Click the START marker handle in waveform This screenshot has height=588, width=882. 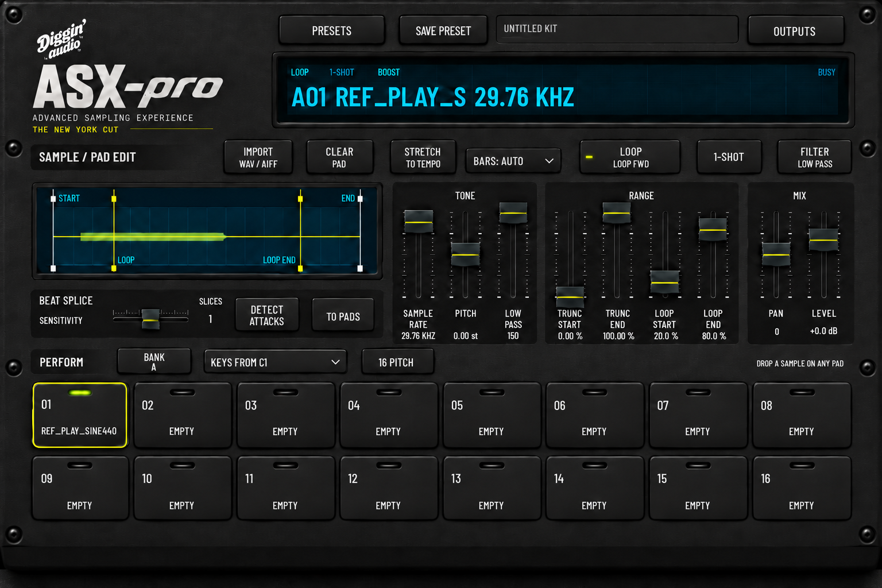point(53,199)
